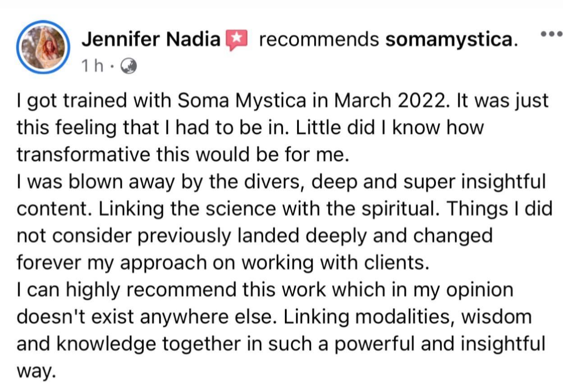The image size is (563, 392).
Task: Click the text 'Linking modalities, wisdom'
Action: point(407,317)
